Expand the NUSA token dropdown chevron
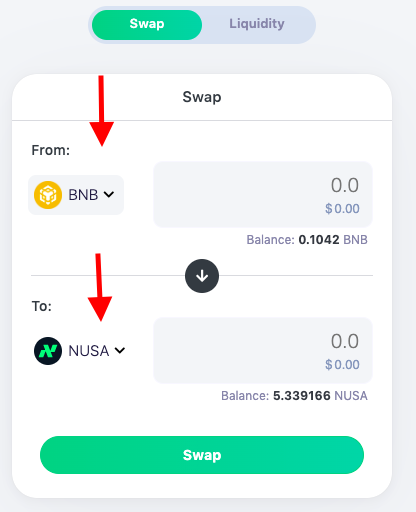 click(x=120, y=350)
